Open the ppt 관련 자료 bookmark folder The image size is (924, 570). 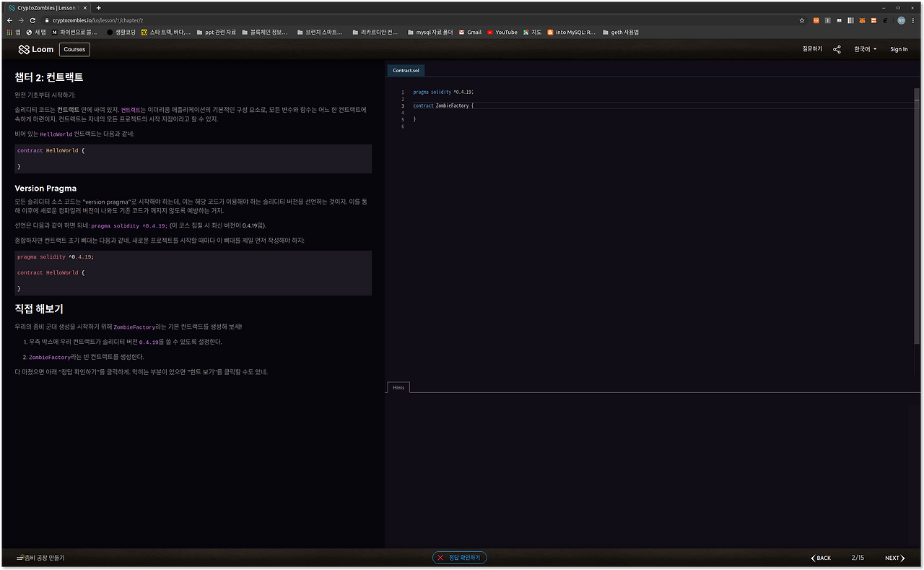(217, 32)
